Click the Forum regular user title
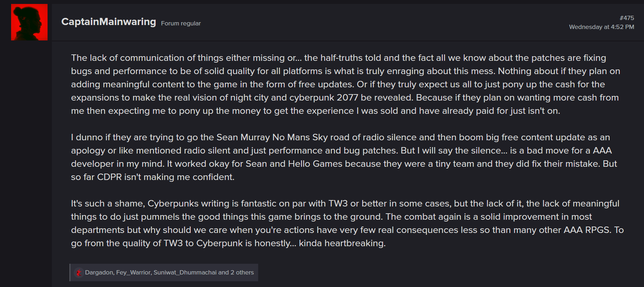The image size is (644, 287). pyautogui.click(x=181, y=23)
